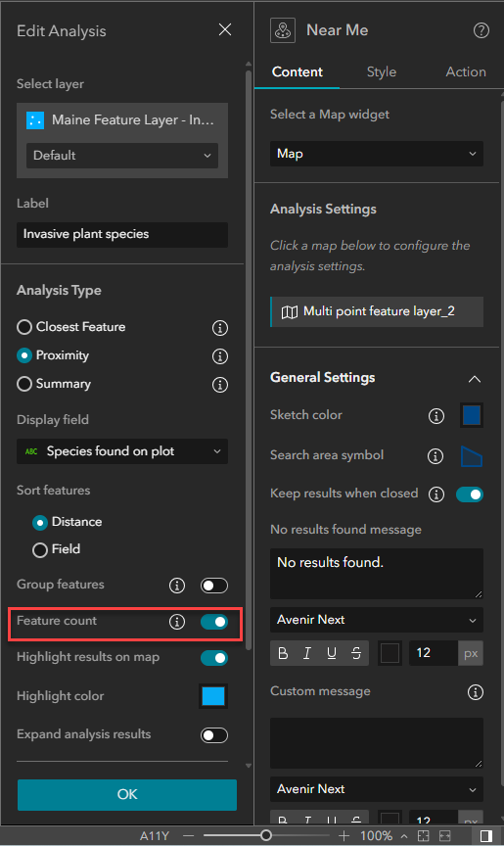Show info for Custom message
Image resolution: width=504 pixels, height=846 pixels.
(476, 692)
